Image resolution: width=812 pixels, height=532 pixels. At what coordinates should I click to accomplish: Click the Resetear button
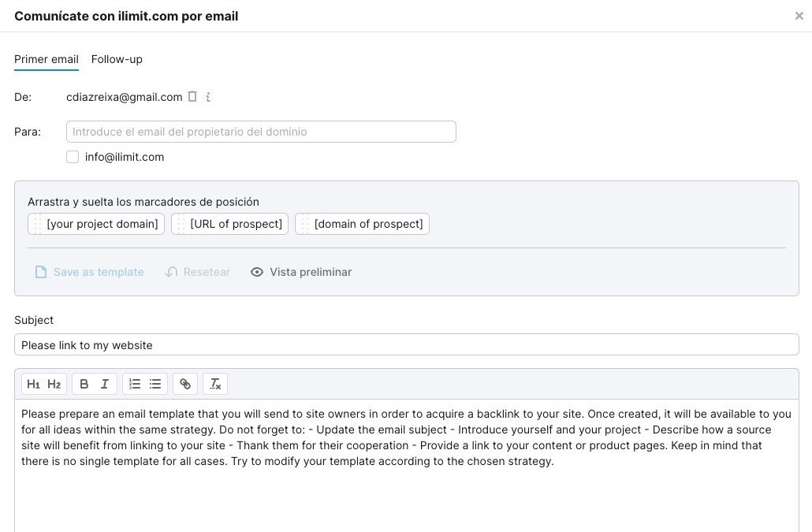[x=198, y=272]
